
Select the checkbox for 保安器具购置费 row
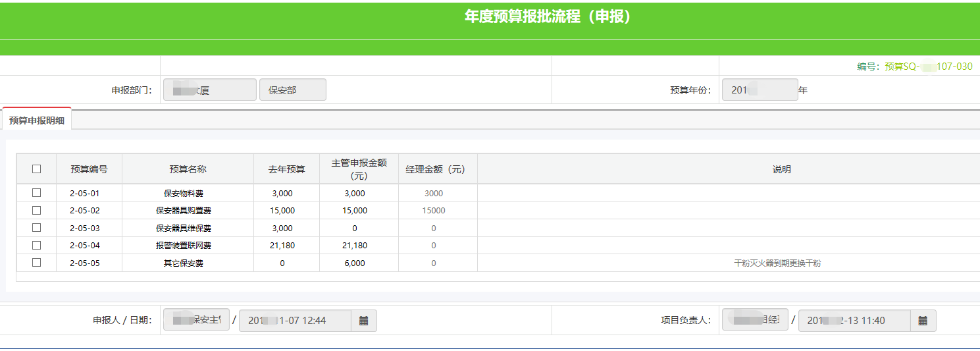(36, 210)
